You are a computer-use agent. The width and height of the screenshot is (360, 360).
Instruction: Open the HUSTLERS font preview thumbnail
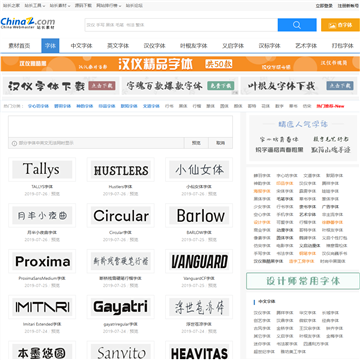click(x=121, y=169)
